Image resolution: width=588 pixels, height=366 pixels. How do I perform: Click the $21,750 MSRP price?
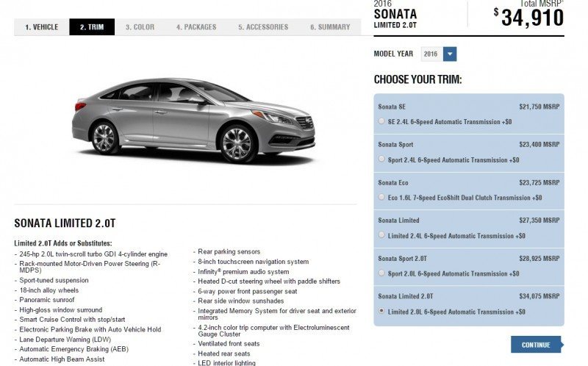(539, 107)
